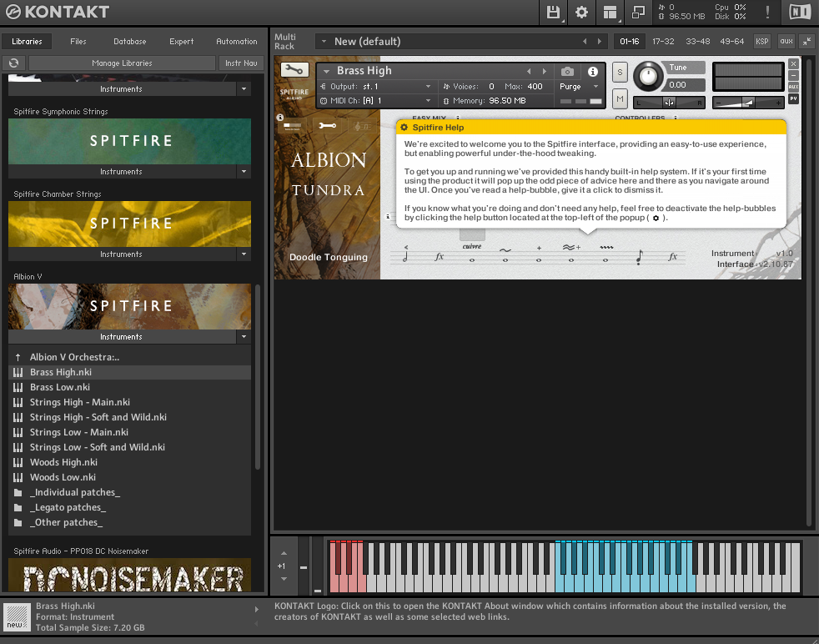Toggle AUX sends on instrument header
The height and width of the screenshot is (644, 819).
[793, 87]
